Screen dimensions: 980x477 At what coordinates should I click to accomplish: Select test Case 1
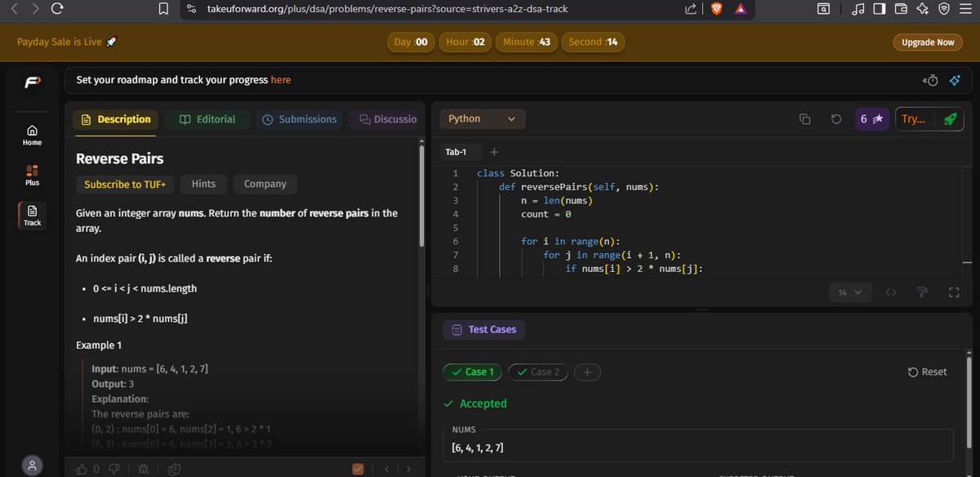click(472, 372)
